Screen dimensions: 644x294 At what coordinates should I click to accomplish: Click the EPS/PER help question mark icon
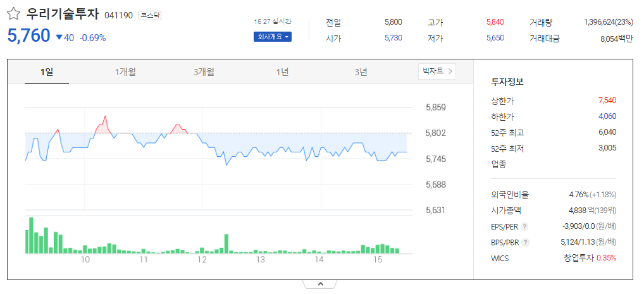[x=524, y=226]
